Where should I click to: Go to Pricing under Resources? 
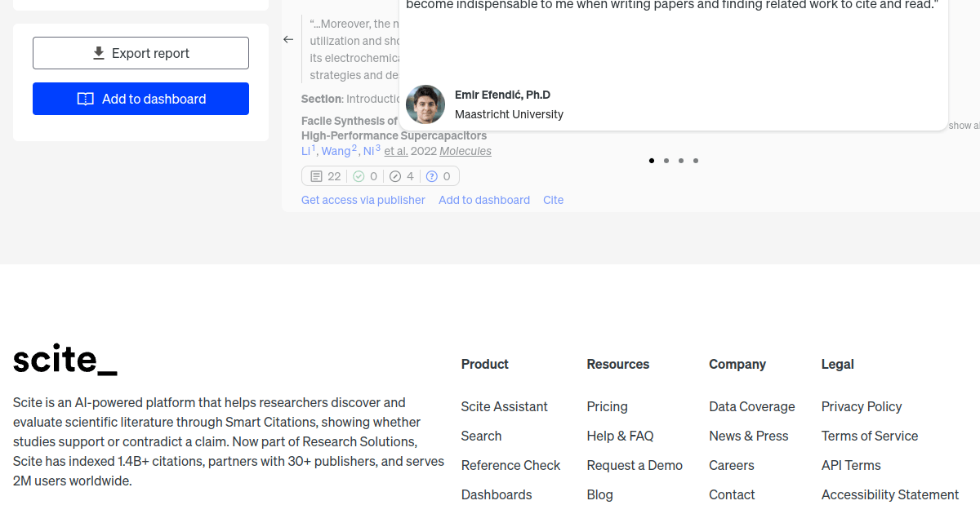click(608, 406)
